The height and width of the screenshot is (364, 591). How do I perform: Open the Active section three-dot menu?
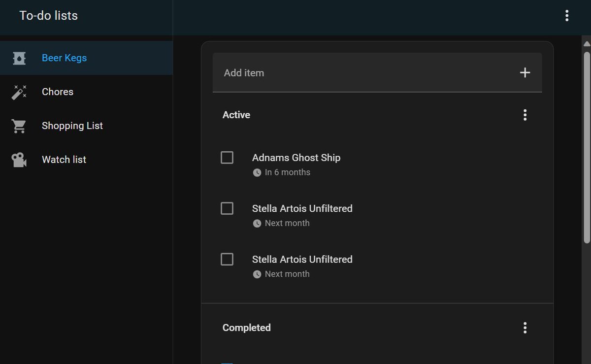click(525, 115)
